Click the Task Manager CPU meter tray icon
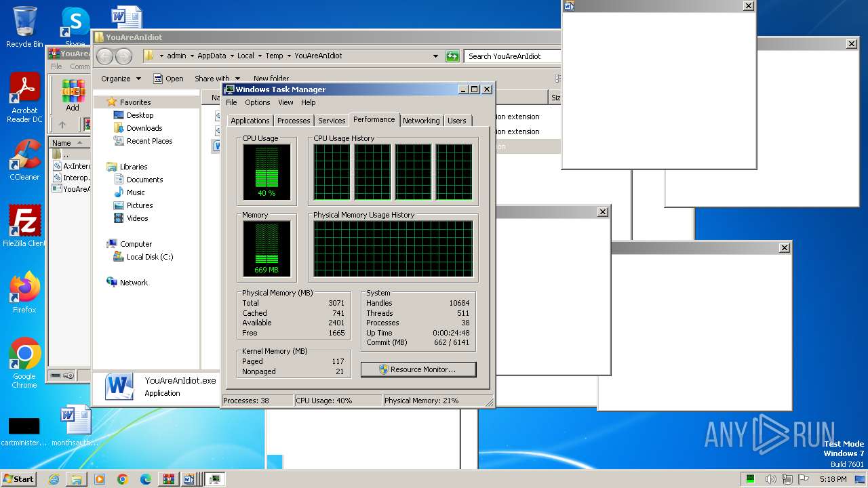Image resolution: width=868 pixels, height=488 pixels. click(751, 479)
